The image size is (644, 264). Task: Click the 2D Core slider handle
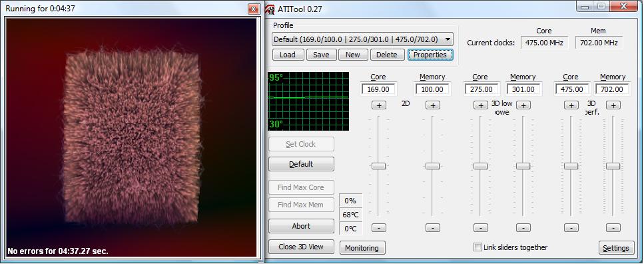point(379,166)
